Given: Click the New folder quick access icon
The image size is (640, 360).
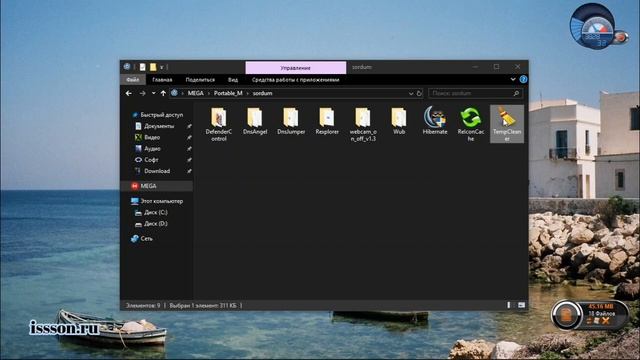Looking at the screenshot, I should 153,67.
